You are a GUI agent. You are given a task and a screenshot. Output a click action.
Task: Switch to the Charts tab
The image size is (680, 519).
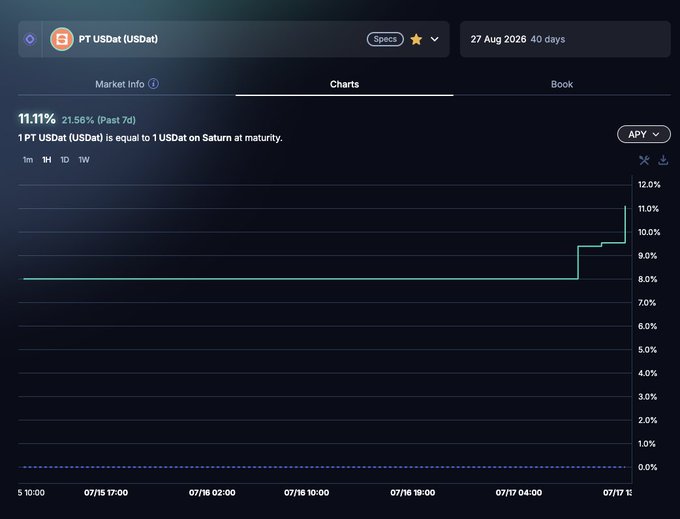point(344,84)
